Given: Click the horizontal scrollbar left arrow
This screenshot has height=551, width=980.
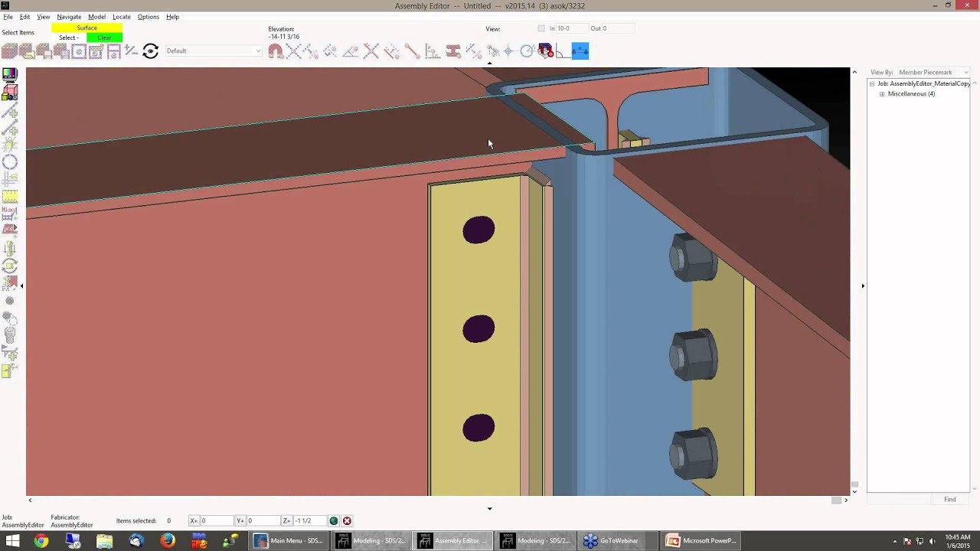Looking at the screenshot, I should tap(30, 500).
